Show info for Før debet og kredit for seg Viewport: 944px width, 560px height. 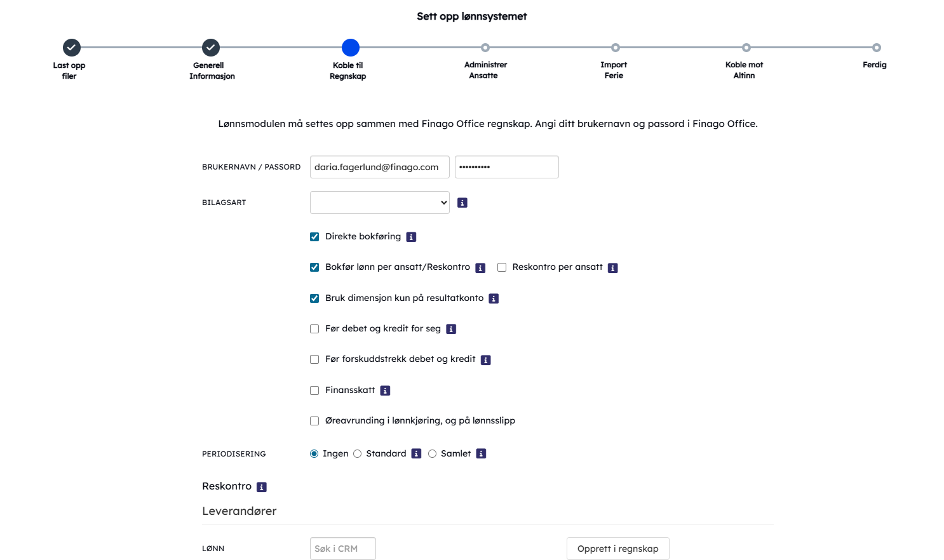pos(451,329)
